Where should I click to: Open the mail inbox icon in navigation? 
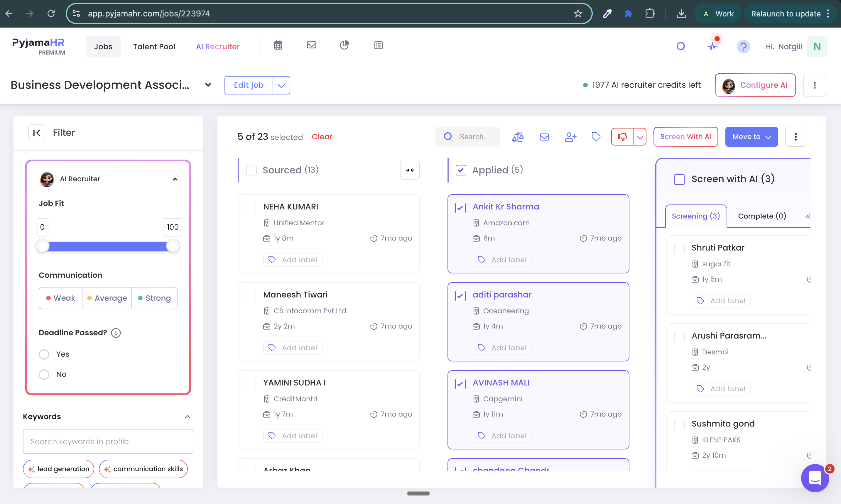point(311,45)
